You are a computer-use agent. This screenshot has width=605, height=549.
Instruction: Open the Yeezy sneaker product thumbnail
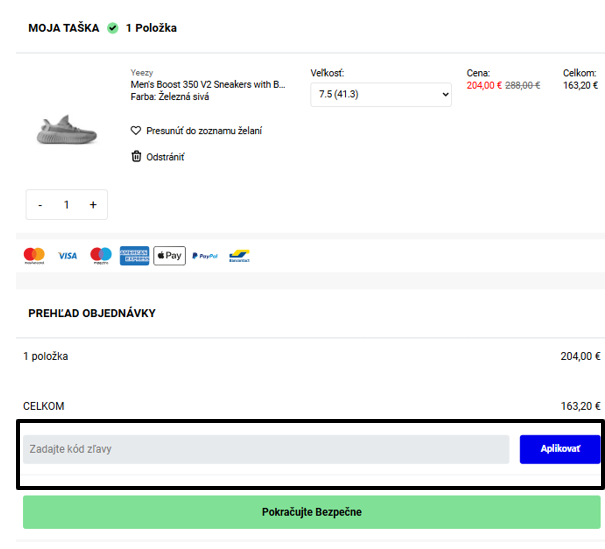pyautogui.click(x=66, y=129)
